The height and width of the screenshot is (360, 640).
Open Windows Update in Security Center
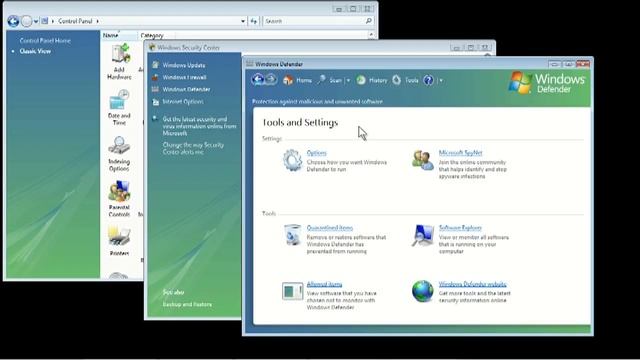tap(184, 65)
